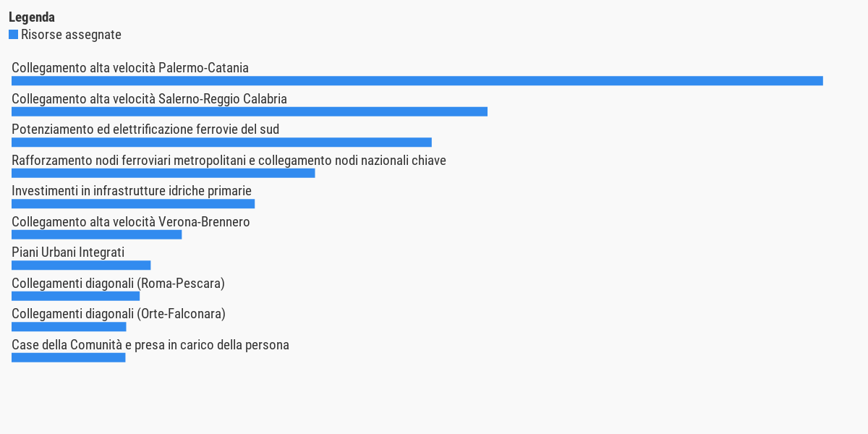This screenshot has height=434, width=868.
Task: Select the Piani Urbani Integrati bar
Action: pyautogui.click(x=81, y=265)
